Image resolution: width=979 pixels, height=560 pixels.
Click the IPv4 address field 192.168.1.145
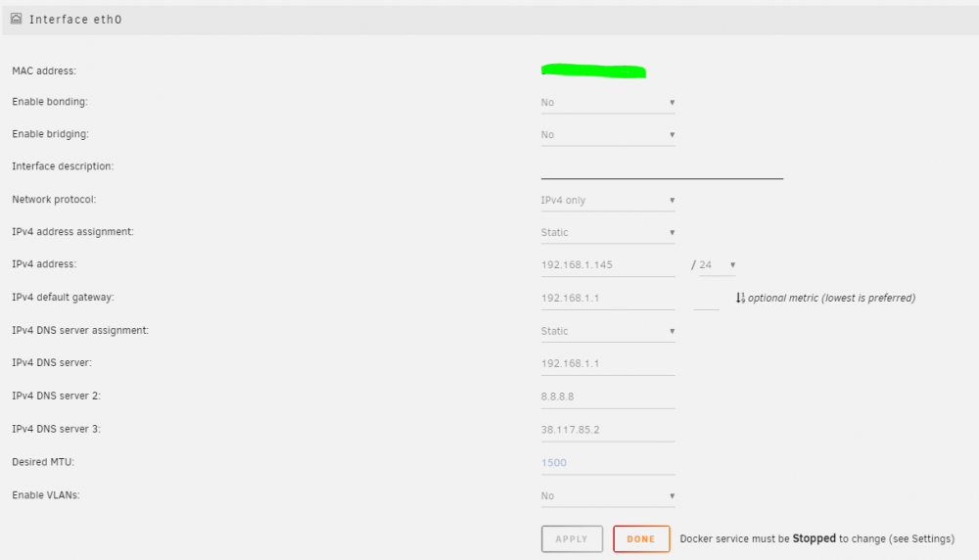[608, 265]
